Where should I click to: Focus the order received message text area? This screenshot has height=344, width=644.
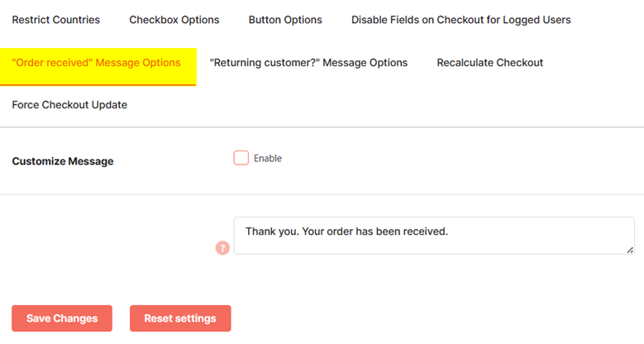tap(434, 236)
